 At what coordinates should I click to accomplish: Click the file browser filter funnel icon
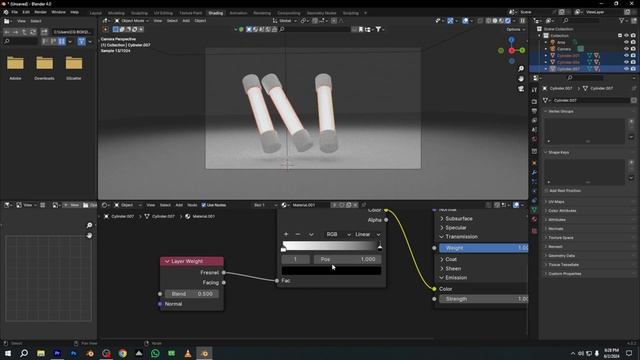[82, 41]
